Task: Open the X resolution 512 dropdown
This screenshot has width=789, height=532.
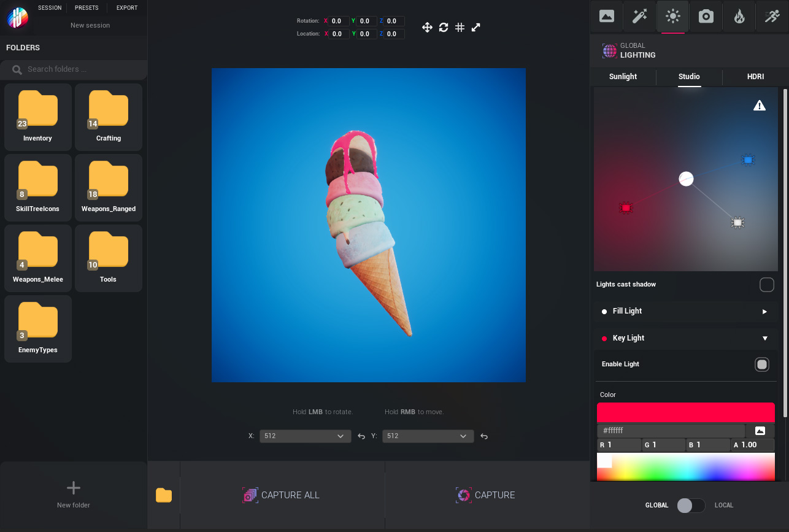Action: 305,436
